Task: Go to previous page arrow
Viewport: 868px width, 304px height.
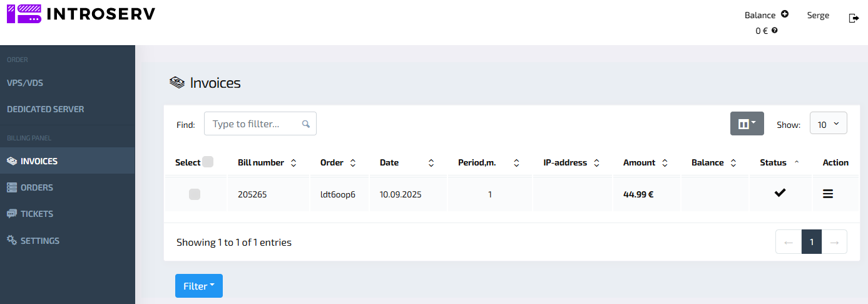Action: 789,242
